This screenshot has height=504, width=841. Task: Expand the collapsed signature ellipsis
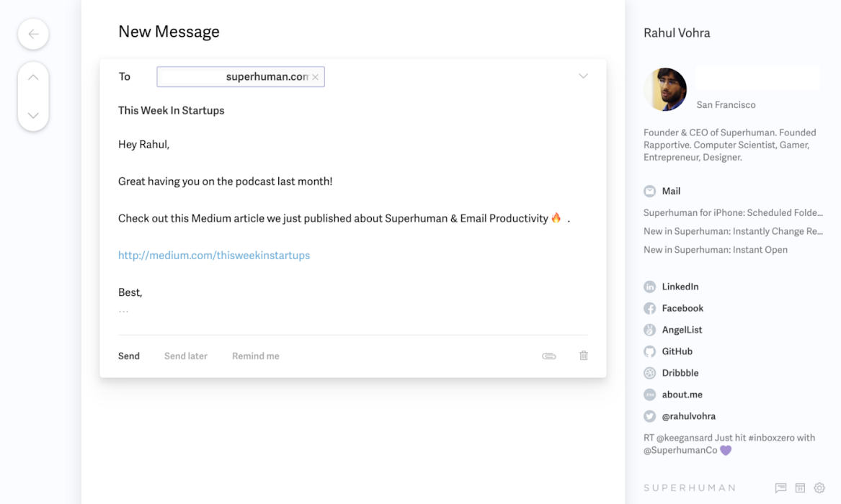click(123, 312)
